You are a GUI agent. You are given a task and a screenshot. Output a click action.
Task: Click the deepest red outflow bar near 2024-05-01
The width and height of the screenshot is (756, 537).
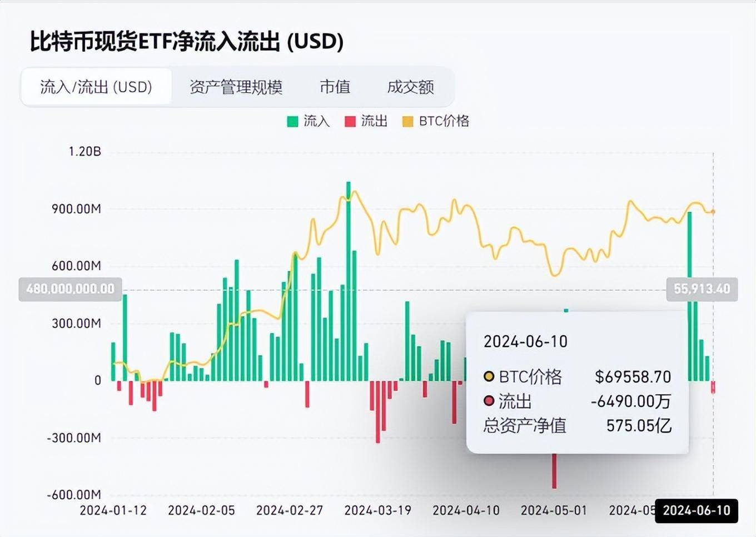click(x=554, y=471)
